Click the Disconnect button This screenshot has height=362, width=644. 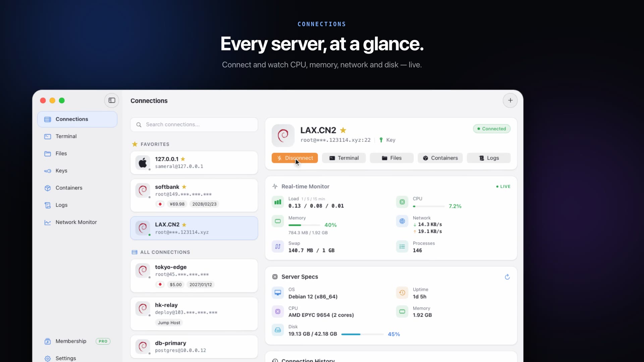coord(295,158)
